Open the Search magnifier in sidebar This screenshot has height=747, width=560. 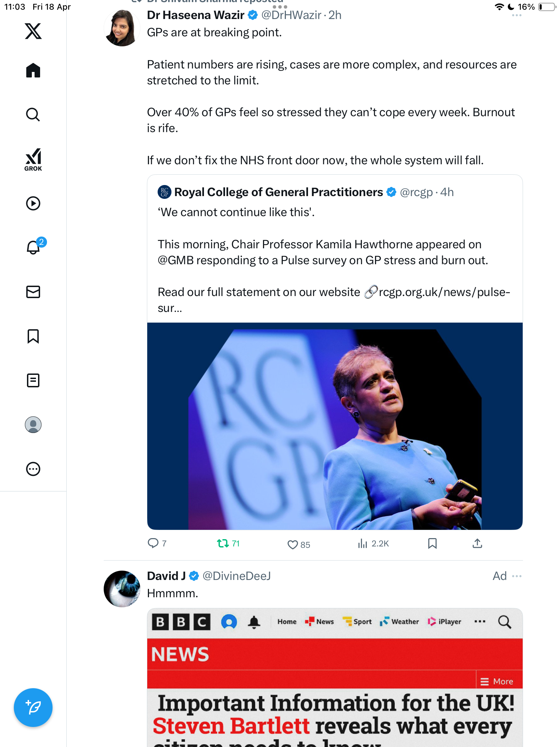coord(33,114)
